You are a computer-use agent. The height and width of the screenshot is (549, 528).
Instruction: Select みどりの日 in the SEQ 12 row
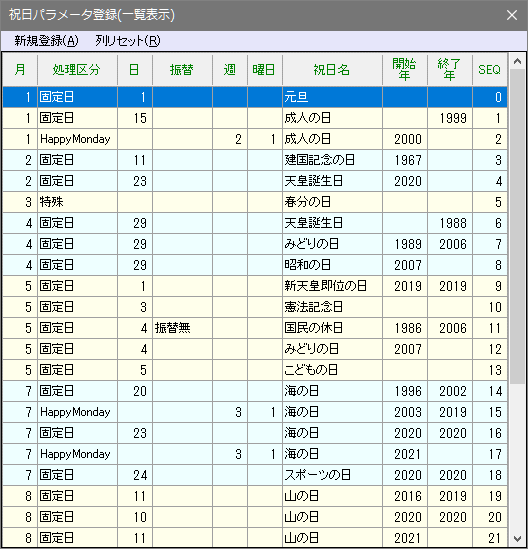[332, 349]
